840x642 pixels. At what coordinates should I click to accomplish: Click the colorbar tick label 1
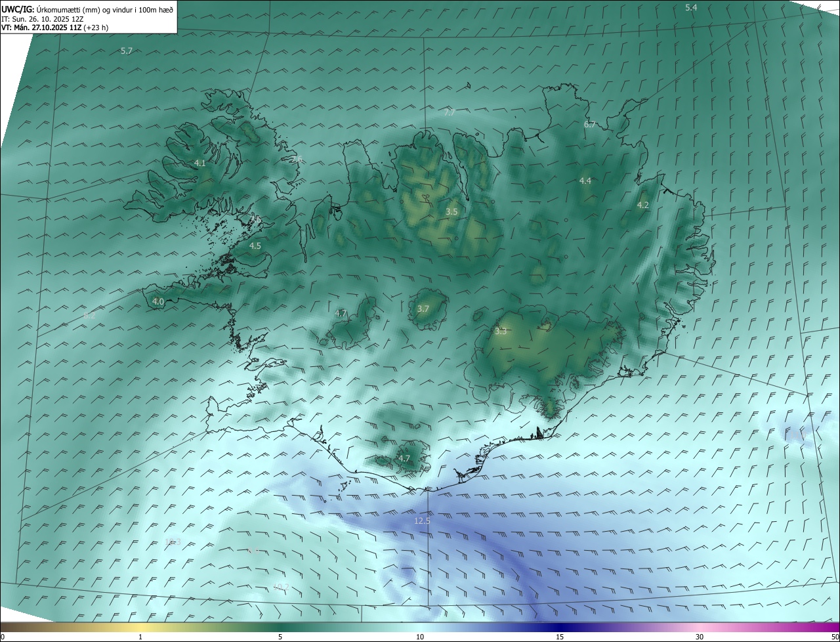coord(140,637)
